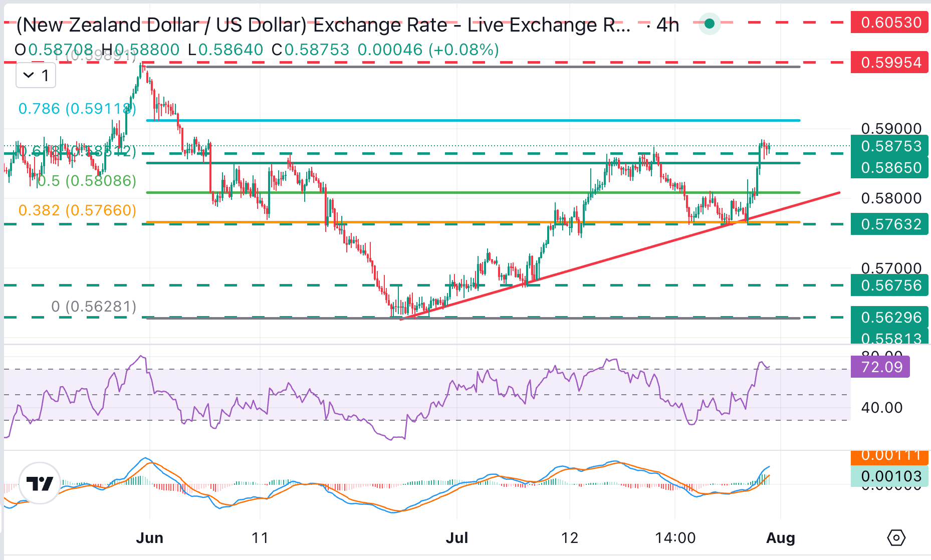Click the 0.59000 price axis tick
This screenshot has height=560, width=931.
click(891, 128)
